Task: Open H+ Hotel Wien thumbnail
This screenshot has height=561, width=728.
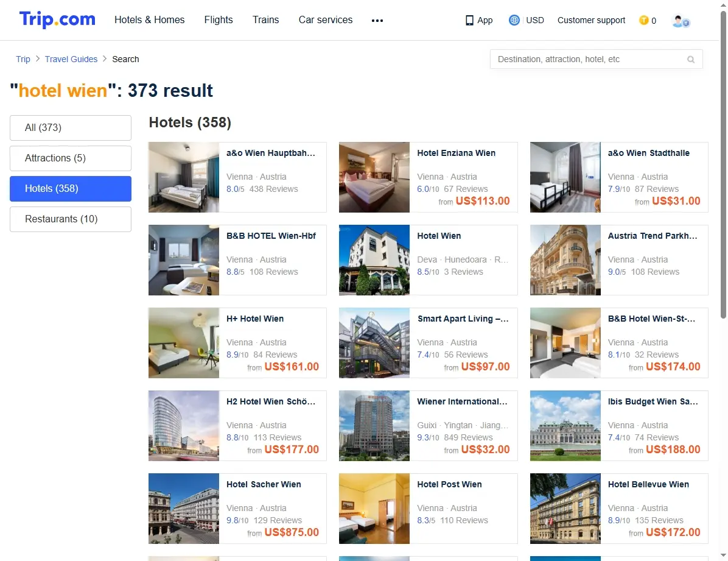Action: pyautogui.click(x=184, y=343)
